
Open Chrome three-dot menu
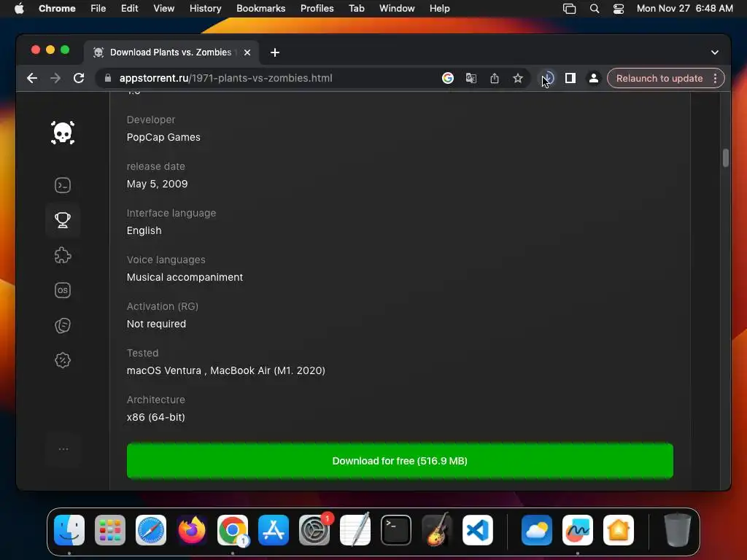pyautogui.click(x=715, y=78)
